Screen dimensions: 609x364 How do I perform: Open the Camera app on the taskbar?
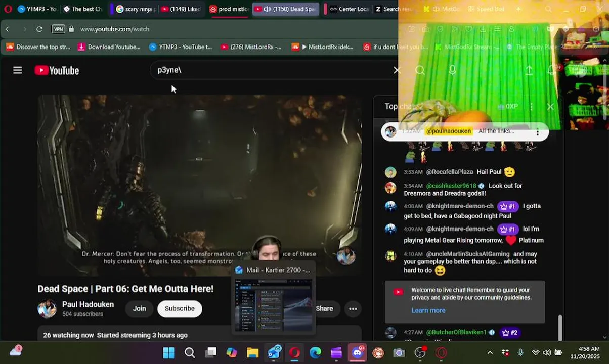point(399,352)
